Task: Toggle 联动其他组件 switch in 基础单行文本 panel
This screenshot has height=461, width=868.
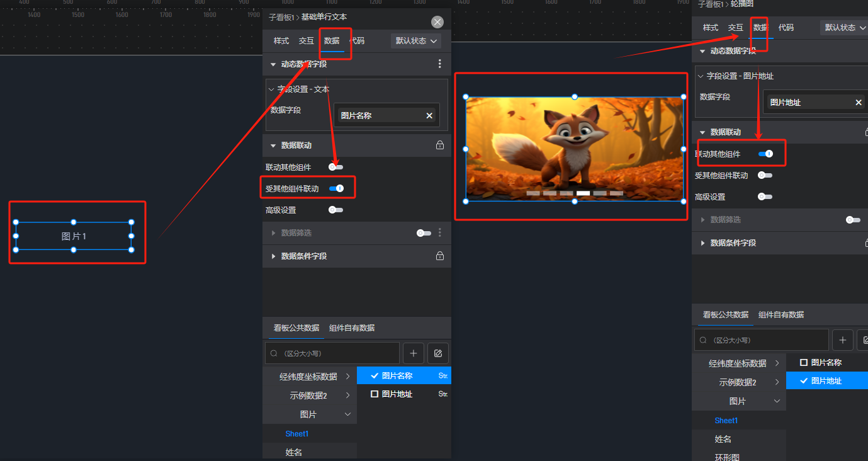Action: (336, 167)
